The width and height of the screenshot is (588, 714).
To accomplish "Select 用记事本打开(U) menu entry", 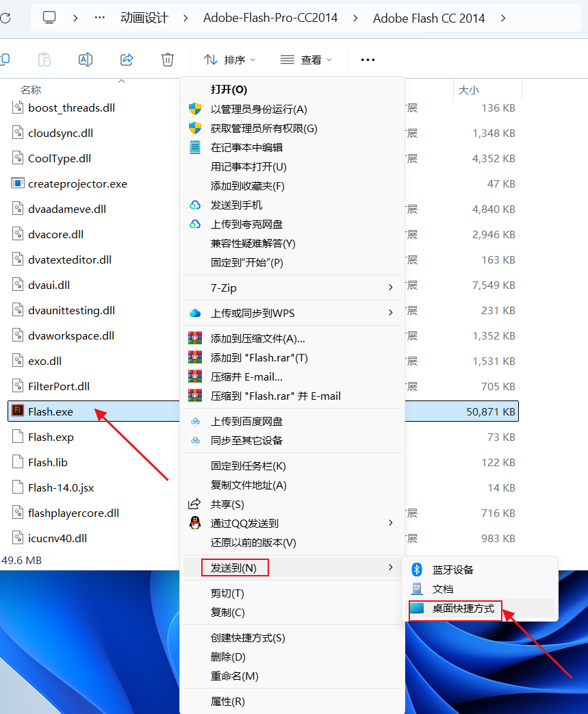I will pyautogui.click(x=248, y=166).
